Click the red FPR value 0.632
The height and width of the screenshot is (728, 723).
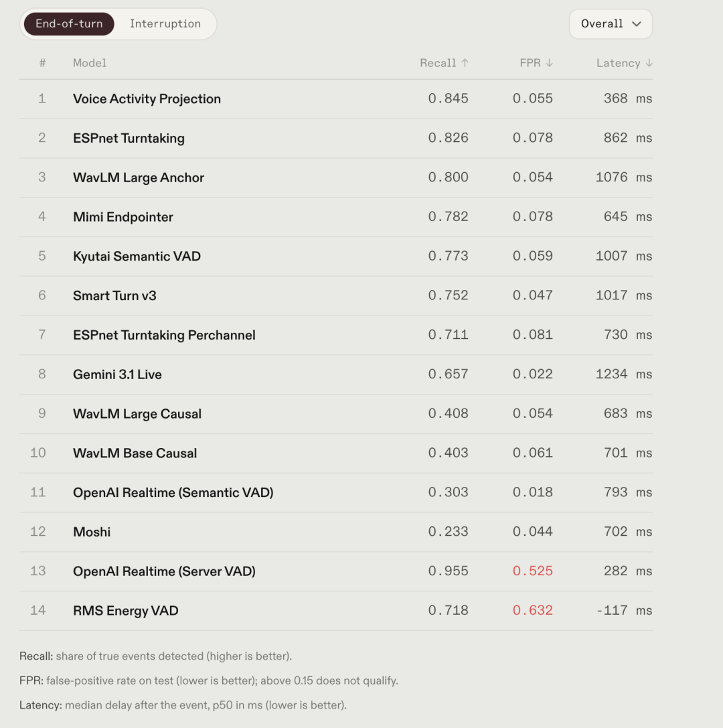click(x=533, y=611)
